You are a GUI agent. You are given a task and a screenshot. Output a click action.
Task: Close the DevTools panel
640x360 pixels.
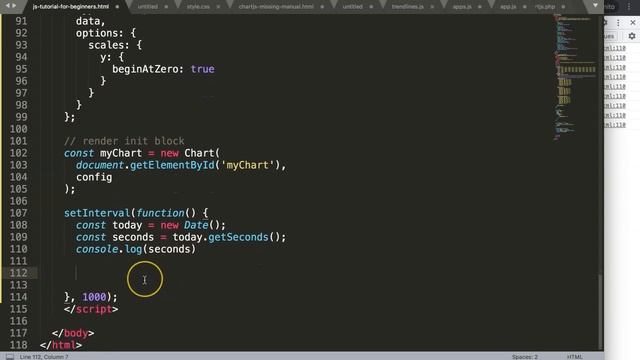pos(633,23)
